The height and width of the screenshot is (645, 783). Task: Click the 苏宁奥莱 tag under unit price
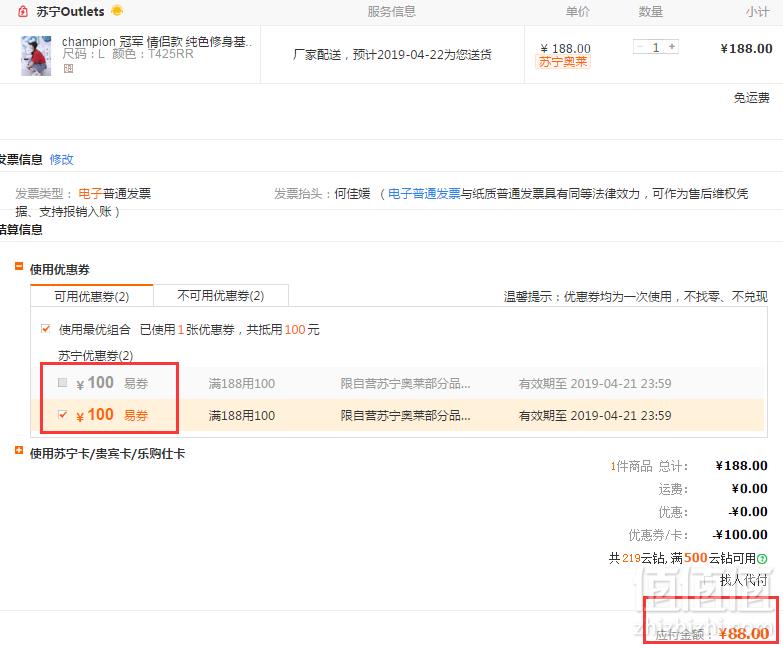click(x=563, y=62)
